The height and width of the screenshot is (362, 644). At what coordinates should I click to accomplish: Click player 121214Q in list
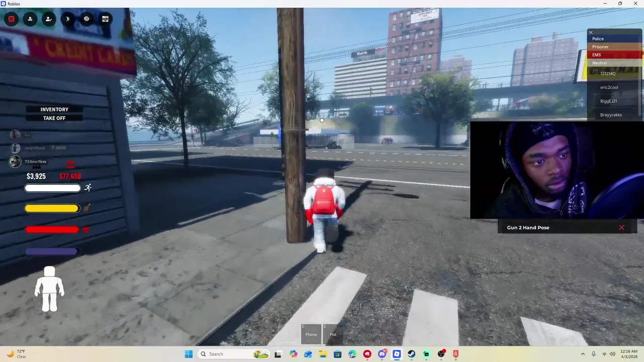tap(608, 73)
